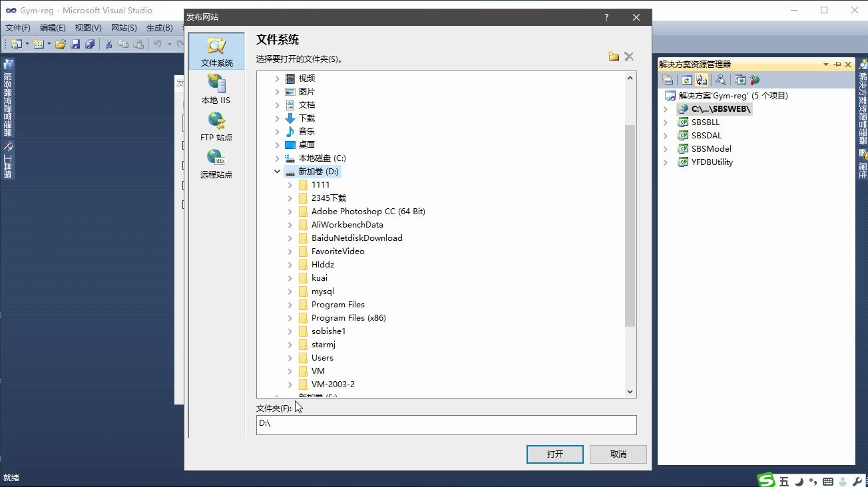Open dropdown arrow beside add new item icon
Screen dimensions: 868x487
pos(49,44)
